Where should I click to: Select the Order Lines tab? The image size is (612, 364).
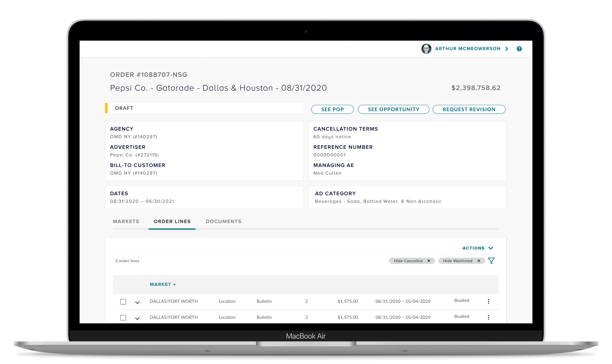click(x=172, y=221)
